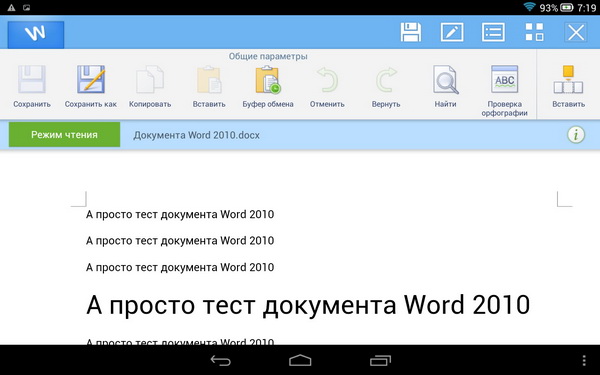Click Сохранить как toolbar icon
This screenshot has width=600, height=375.
91,86
